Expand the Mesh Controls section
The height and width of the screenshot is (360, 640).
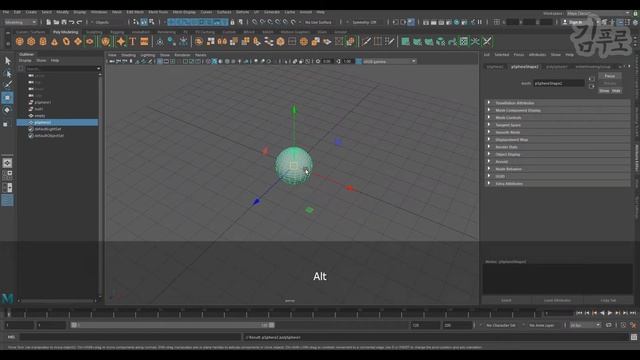(x=558, y=118)
